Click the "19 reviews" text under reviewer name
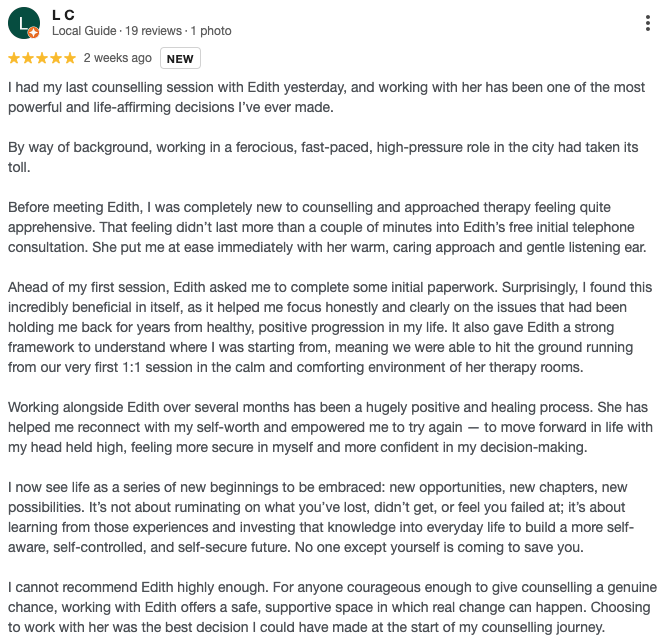Viewport: 664px width, 641px height. [152, 31]
